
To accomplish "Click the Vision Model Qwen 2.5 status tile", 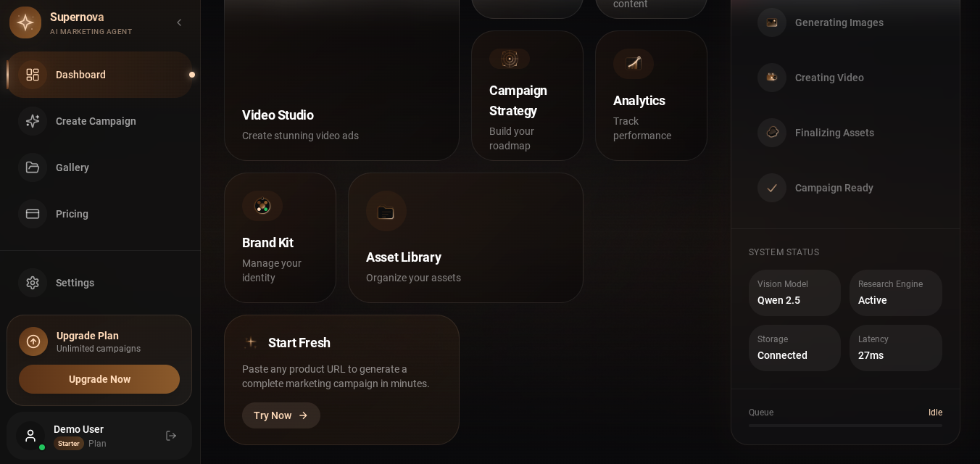I will point(794,293).
